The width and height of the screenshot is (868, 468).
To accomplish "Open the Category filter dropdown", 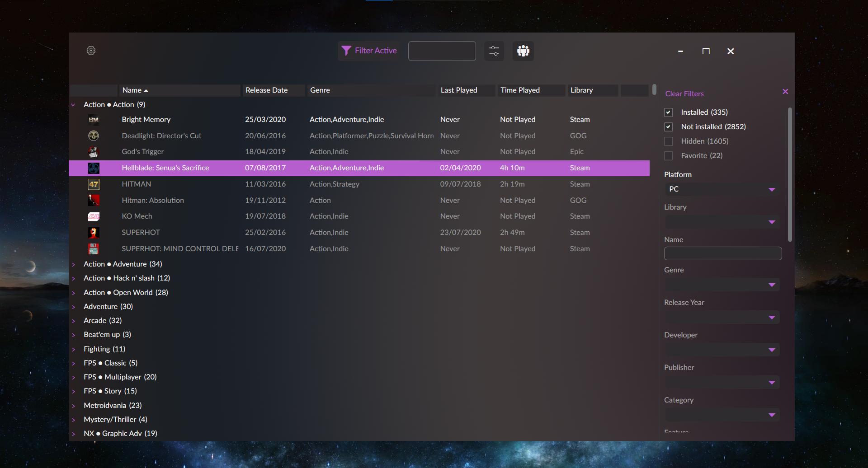I will point(722,415).
